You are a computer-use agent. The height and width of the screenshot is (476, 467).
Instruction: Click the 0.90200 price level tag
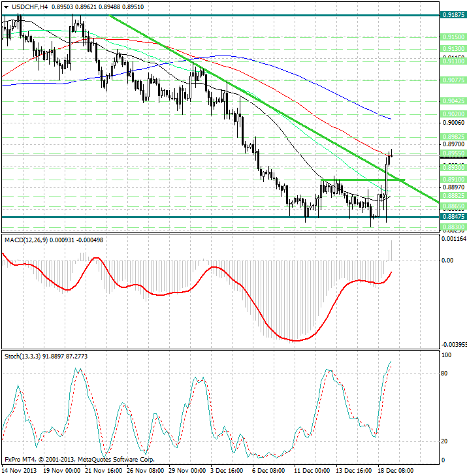(x=453, y=113)
